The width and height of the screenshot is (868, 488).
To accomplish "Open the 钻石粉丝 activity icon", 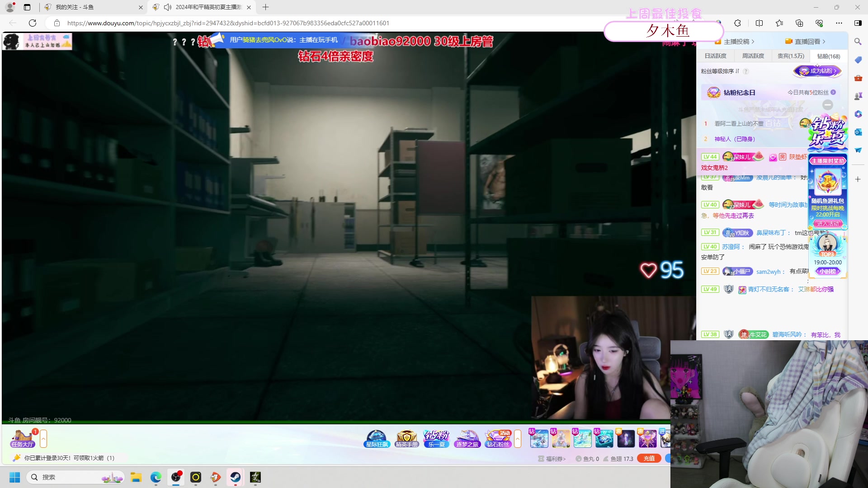I will [x=498, y=439].
